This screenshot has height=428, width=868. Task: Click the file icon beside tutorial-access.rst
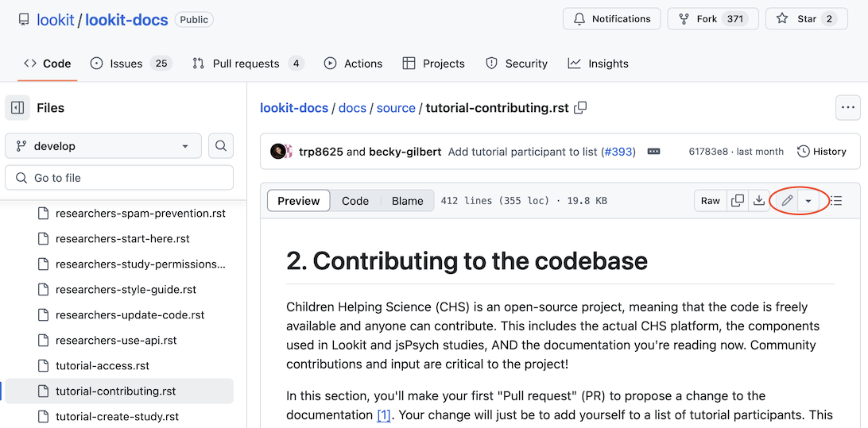[x=43, y=366]
